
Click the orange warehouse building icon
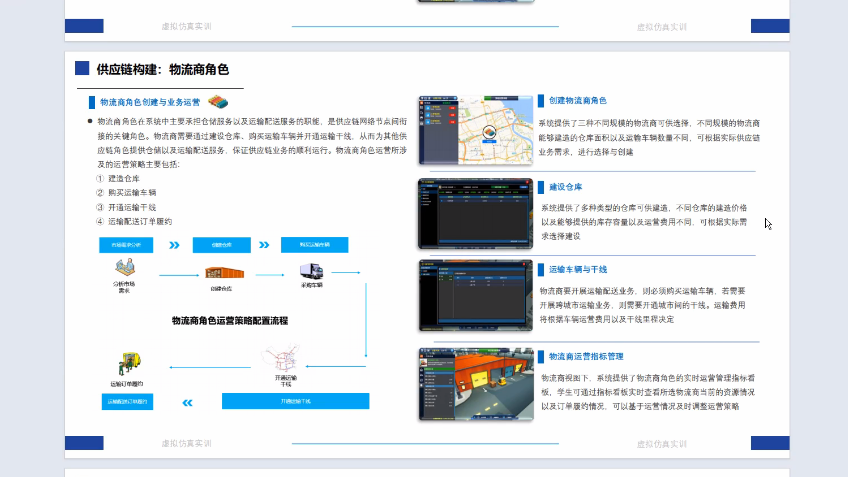[x=220, y=272]
